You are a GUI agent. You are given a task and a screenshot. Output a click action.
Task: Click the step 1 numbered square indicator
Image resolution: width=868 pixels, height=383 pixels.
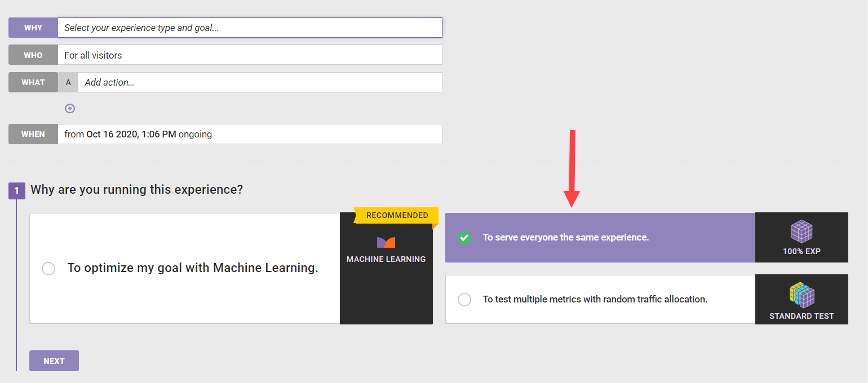(16, 190)
